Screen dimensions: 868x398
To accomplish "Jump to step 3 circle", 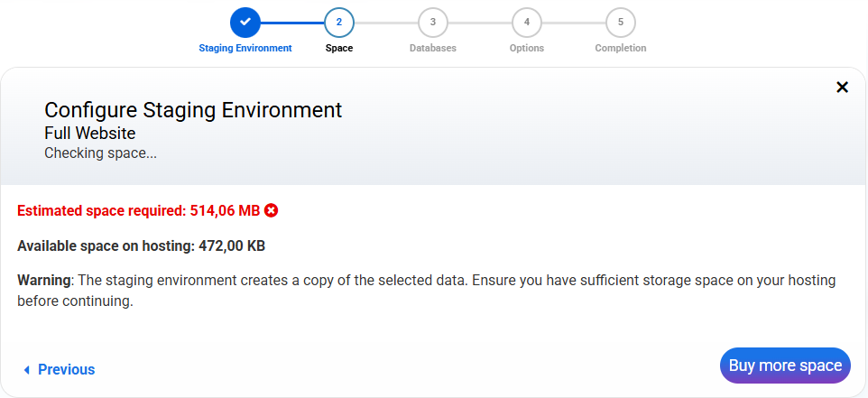I will click(x=433, y=22).
